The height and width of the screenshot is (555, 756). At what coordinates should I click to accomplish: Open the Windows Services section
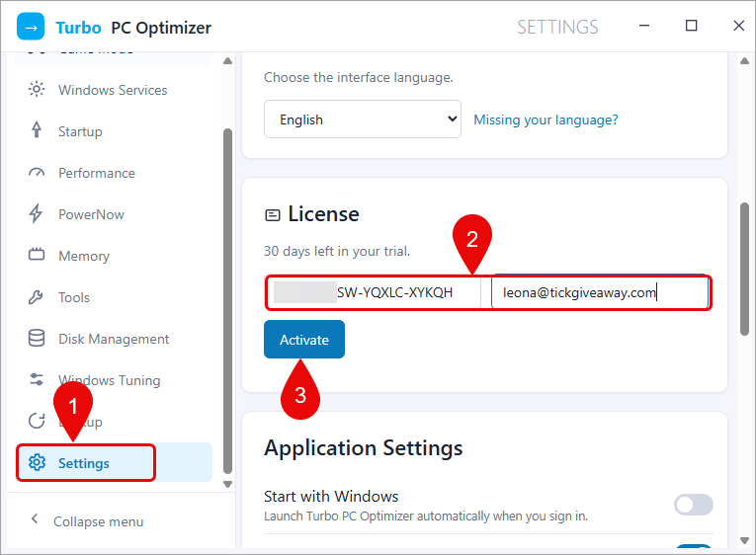pyautogui.click(x=114, y=90)
